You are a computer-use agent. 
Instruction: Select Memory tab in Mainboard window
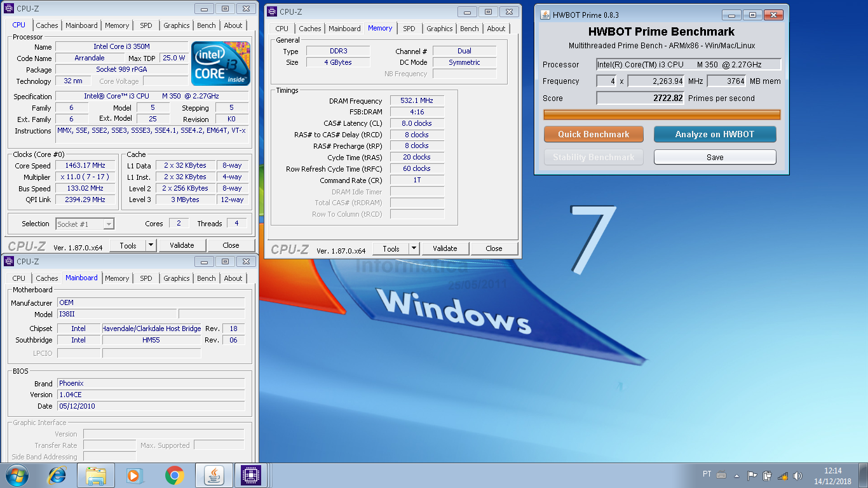click(x=117, y=278)
